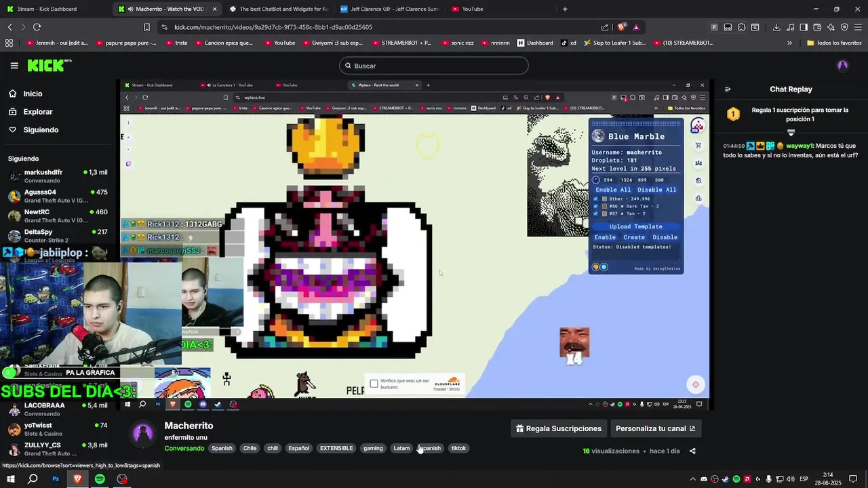Click the gaming tag

pyautogui.click(x=373, y=448)
